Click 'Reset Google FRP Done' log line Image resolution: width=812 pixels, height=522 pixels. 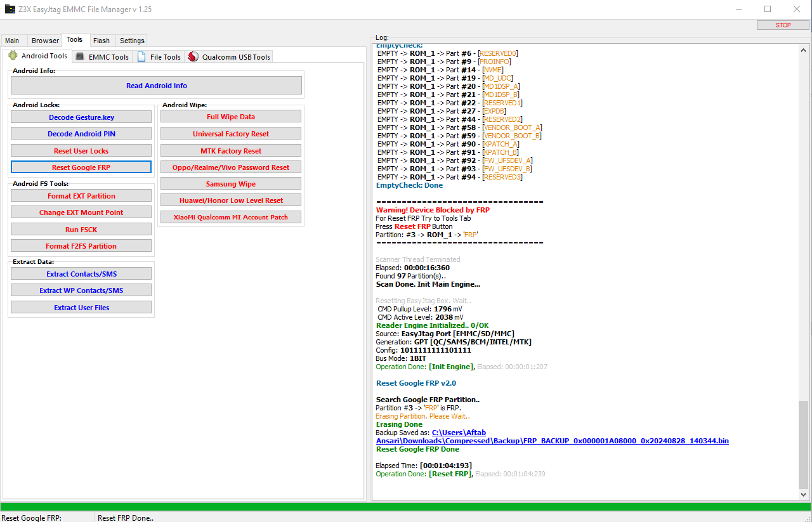[x=417, y=449]
